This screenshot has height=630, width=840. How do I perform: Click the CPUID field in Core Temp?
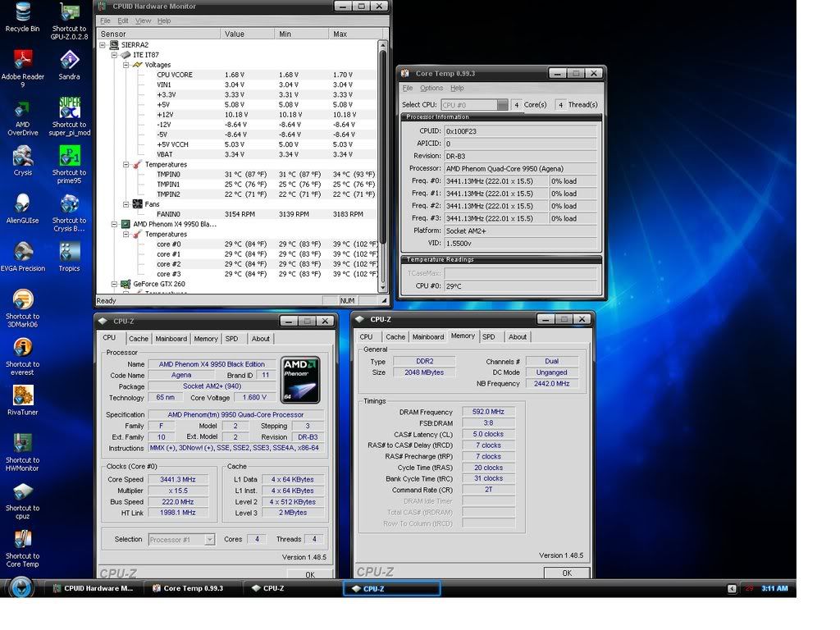pyautogui.click(x=521, y=130)
